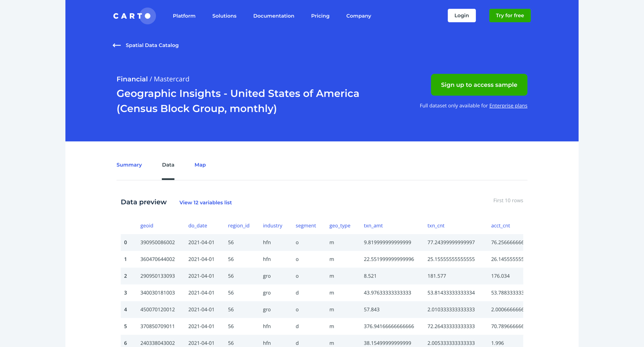The width and height of the screenshot is (644, 347).
Task: Click the Try for free button
Action: coord(510,15)
